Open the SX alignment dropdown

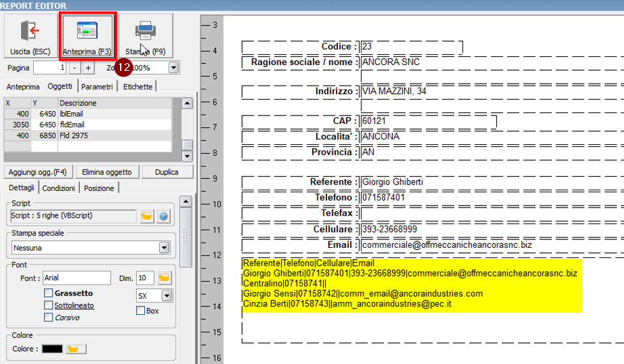pos(167,296)
